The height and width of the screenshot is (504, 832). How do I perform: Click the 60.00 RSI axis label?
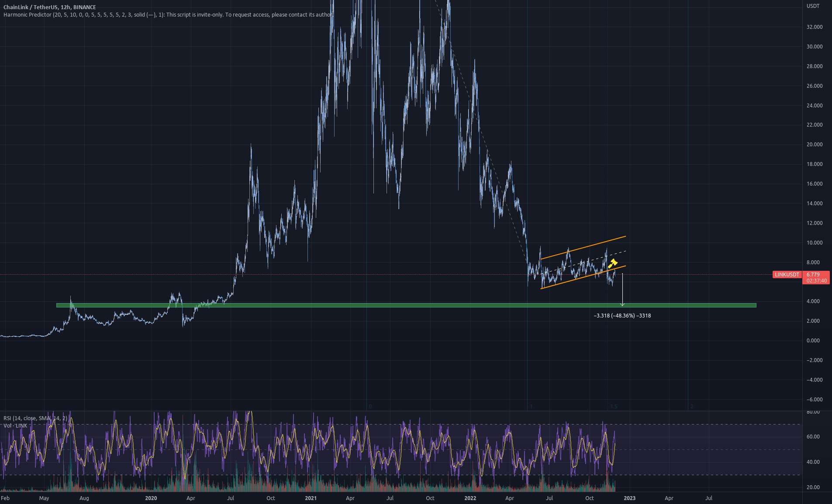pyautogui.click(x=813, y=437)
